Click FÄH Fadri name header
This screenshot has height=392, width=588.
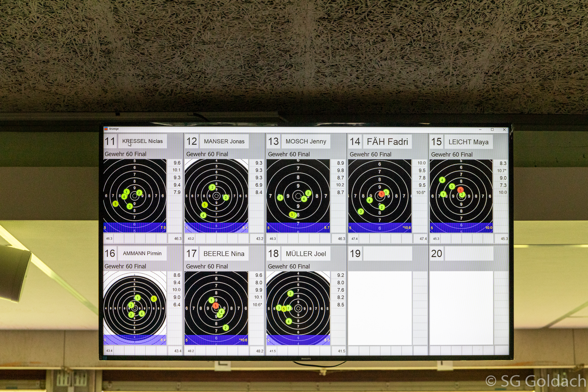click(387, 142)
